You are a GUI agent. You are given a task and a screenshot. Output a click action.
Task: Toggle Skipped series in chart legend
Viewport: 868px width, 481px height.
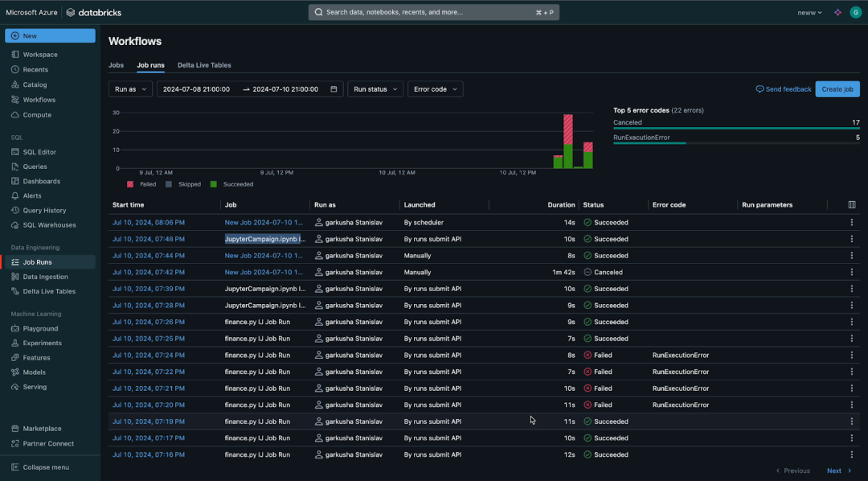click(182, 184)
